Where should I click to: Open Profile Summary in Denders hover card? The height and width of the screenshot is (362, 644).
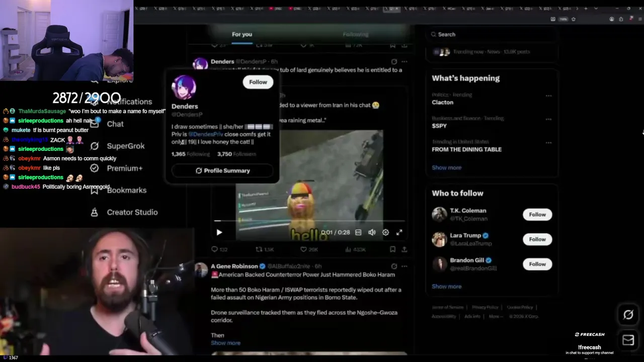pyautogui.click(x=222, y=170)
